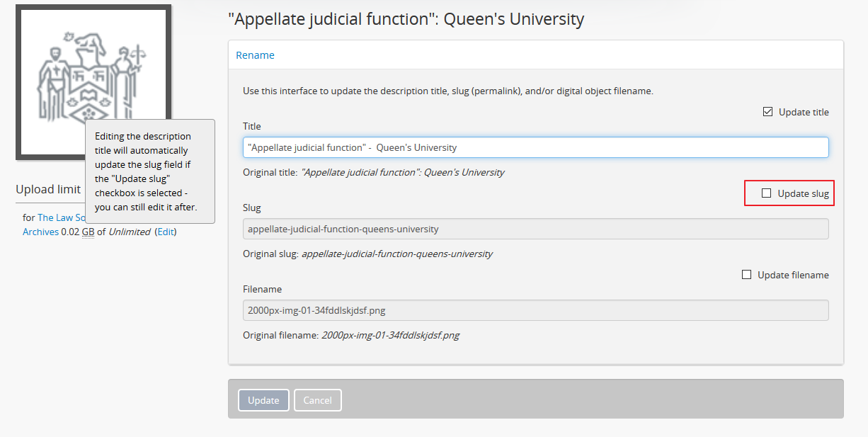Image resolution: width=868 pixels, height=437 pixels.
Task: Uncheck the Update title checkbox
Action: point(767,112)
